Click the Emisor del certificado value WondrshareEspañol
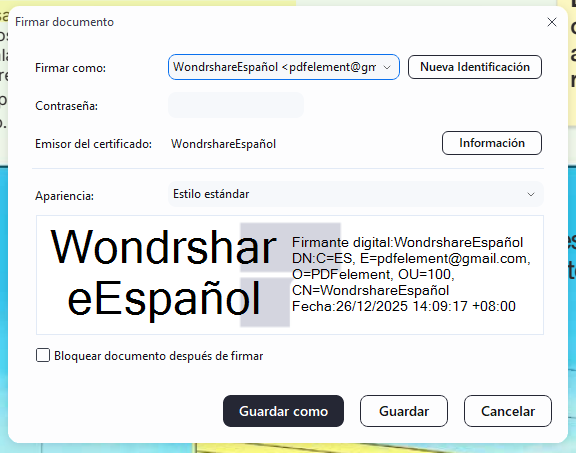Image resolution: width=576 pixels, height=453 pixels. tap(223, 144)
